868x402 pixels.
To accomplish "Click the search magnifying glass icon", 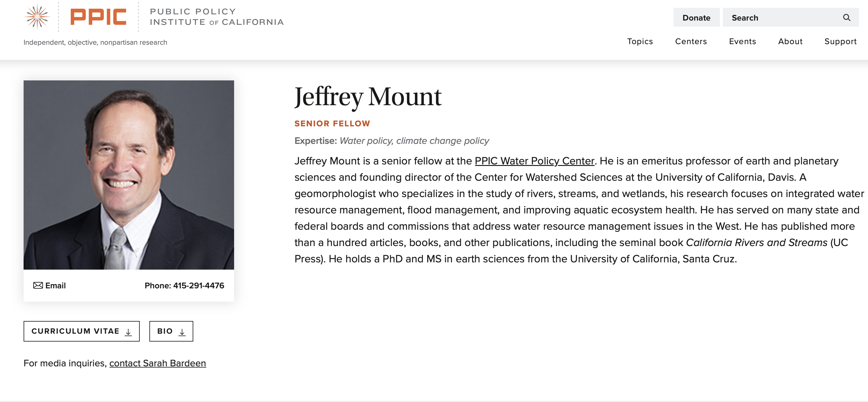I will coord(847,18).
